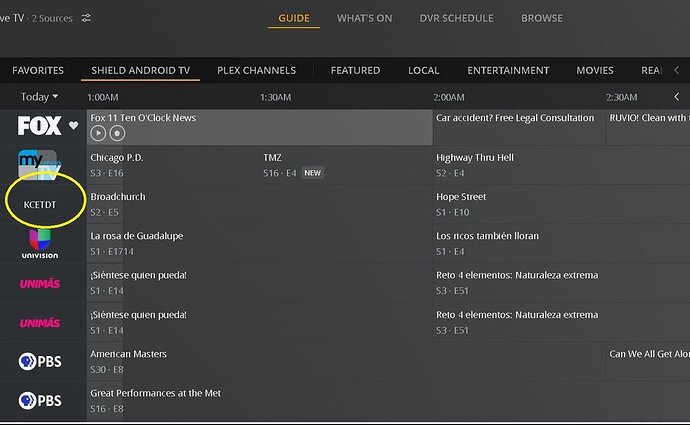Select the Entertainment category tab
690x425 pixels.
pyautogui.click(x=508, y=70)
